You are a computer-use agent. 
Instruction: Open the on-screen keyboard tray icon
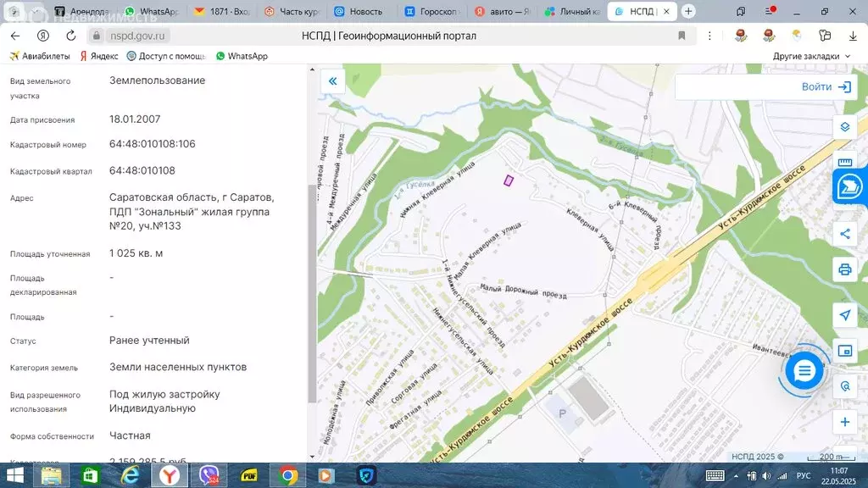coord(715,476)
